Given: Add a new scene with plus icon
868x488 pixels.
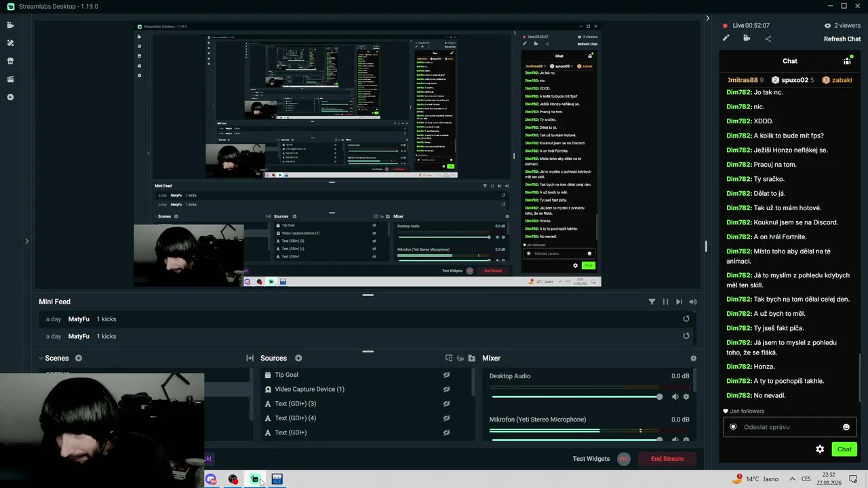Looking at the screenshot, I should pos(79,358).
